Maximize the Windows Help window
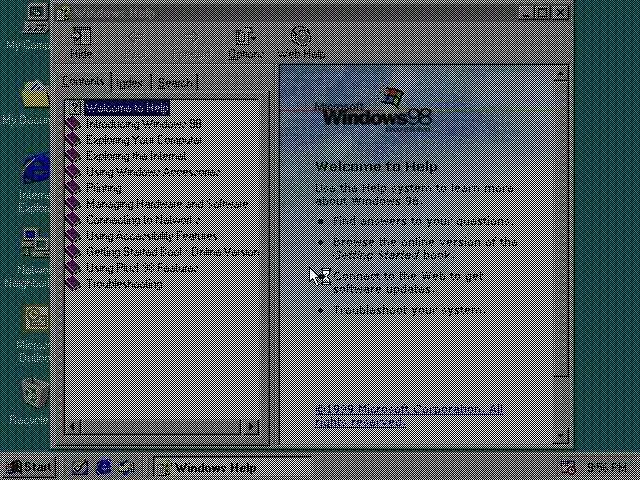 [x=542, y=13]
